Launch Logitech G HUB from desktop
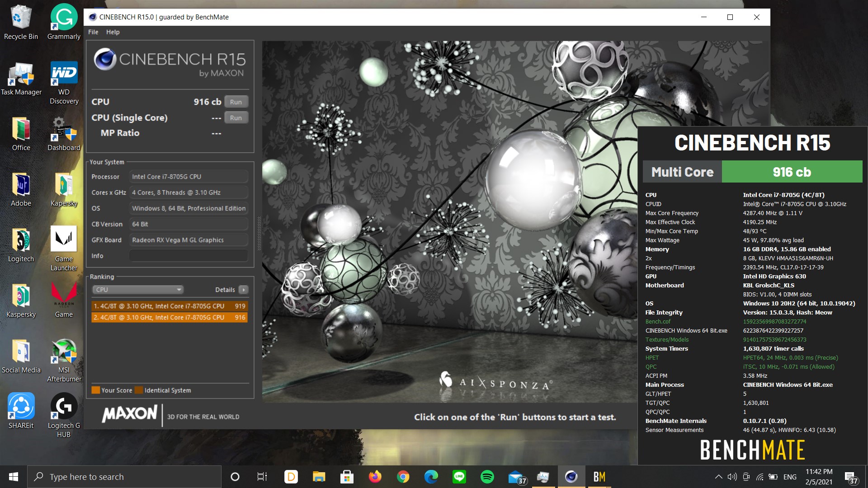 [64, 415]
